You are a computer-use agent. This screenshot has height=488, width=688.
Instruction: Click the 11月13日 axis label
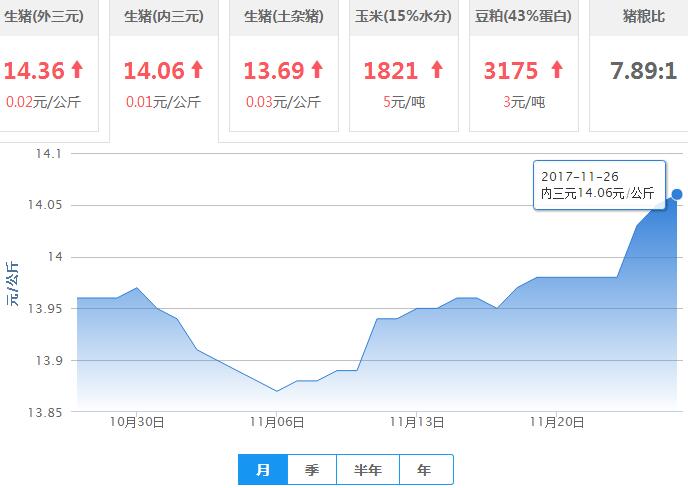(417, 422)
